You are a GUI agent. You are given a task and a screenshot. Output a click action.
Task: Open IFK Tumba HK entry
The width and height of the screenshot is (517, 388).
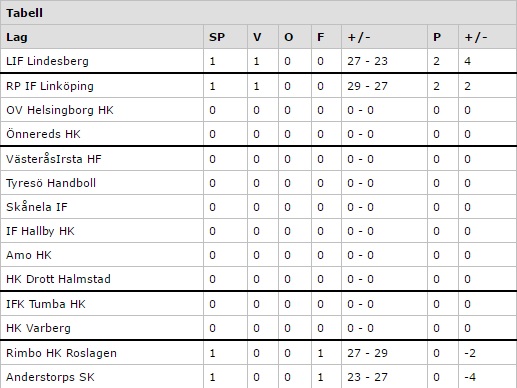[46, 304]
